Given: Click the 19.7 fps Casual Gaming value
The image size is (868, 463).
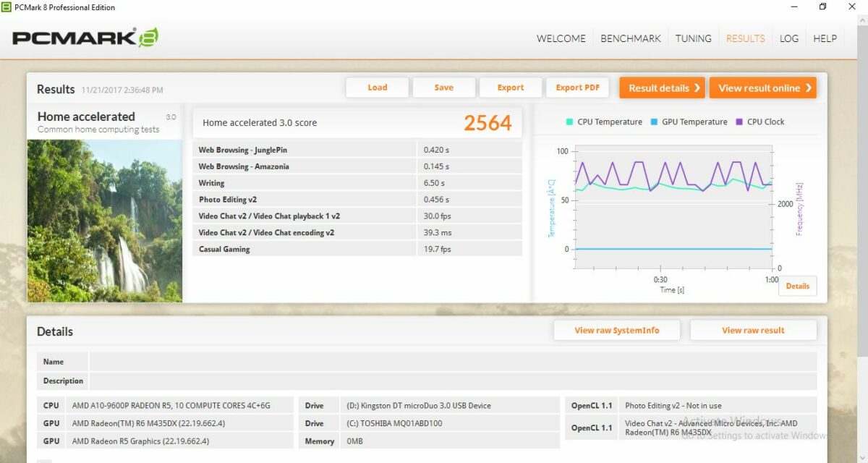Looking at the screenshot, I should pyautogui.click(x=438, y=249).
